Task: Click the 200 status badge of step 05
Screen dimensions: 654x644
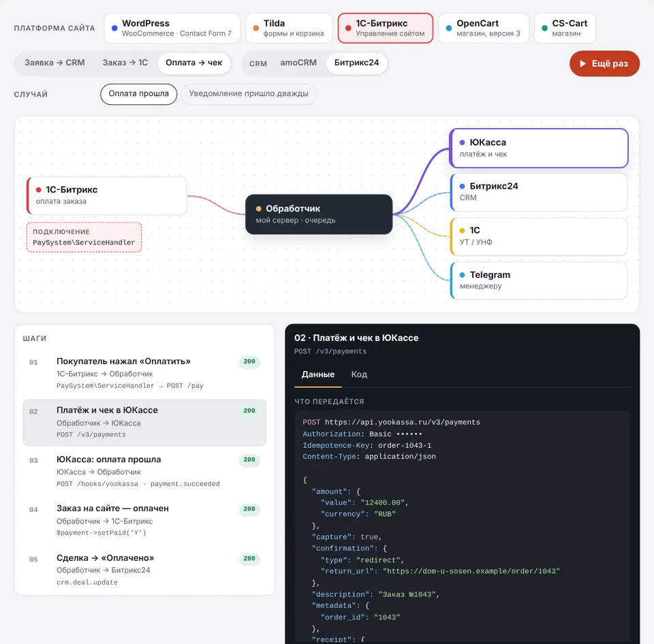Action: click(249, 558)
